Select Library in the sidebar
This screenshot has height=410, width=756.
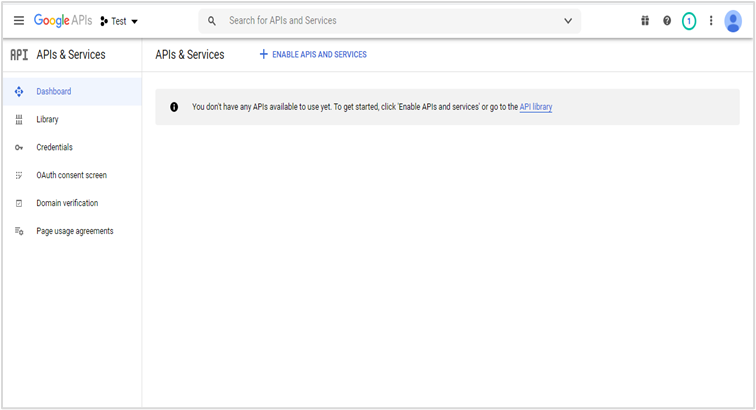(x=47, y=120)
